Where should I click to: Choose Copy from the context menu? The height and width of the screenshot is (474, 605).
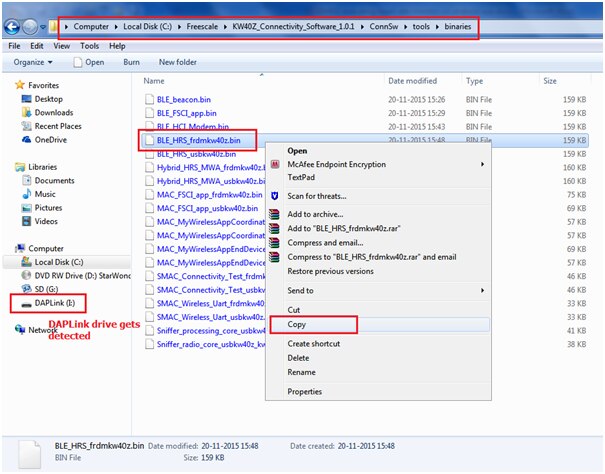click(299, 325)
